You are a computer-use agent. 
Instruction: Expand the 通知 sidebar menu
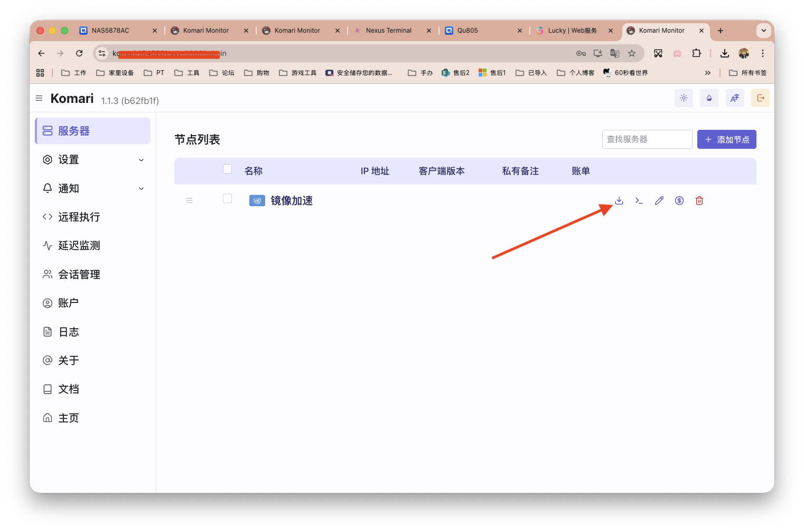coord(94,188)
